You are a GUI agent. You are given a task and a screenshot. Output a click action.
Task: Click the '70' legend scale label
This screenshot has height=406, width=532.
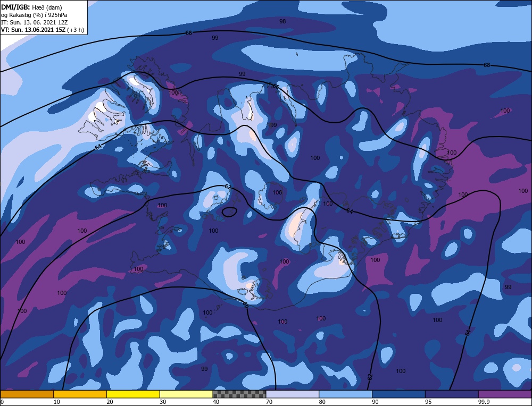(x=269, y=402)
